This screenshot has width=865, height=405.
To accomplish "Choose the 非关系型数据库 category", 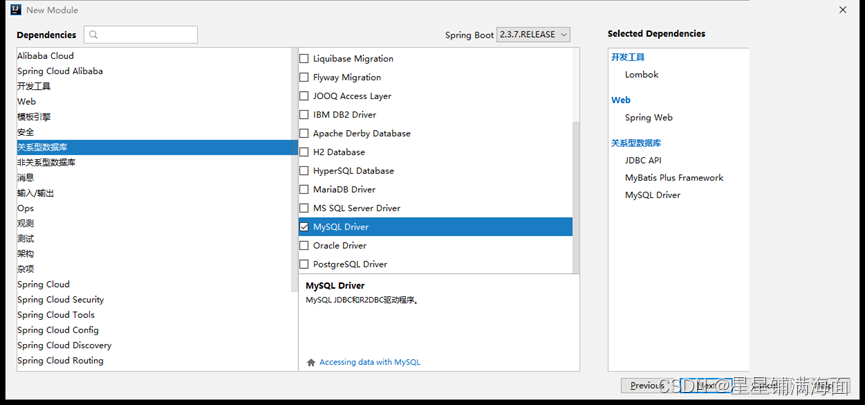I will pyautogui.click(x=46, y=163).
